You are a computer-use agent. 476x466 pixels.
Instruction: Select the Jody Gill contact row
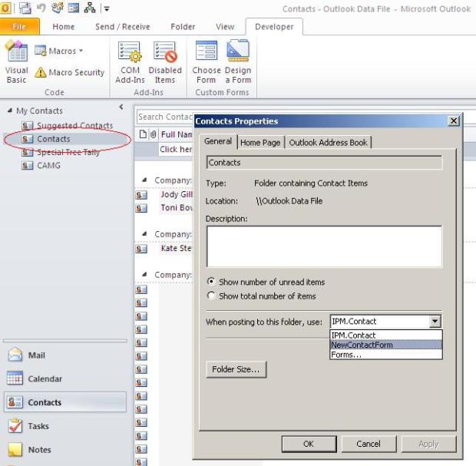pos(164,194)
